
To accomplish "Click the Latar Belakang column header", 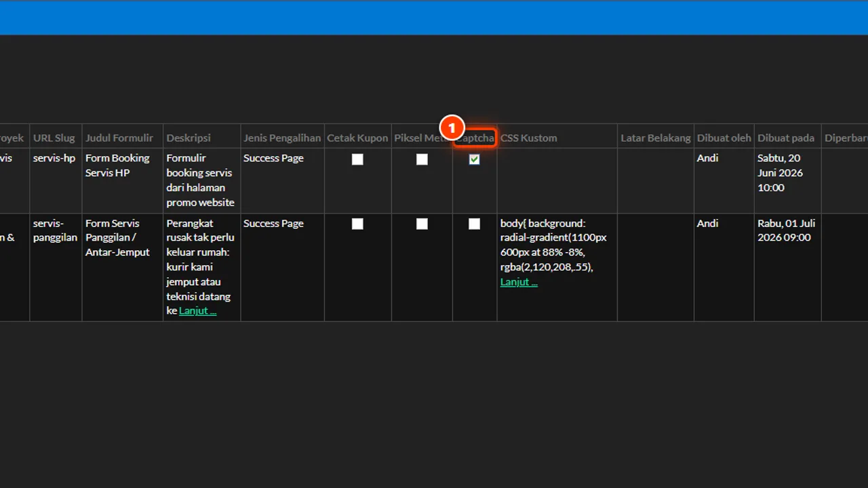I will click(x=656, y=138).
